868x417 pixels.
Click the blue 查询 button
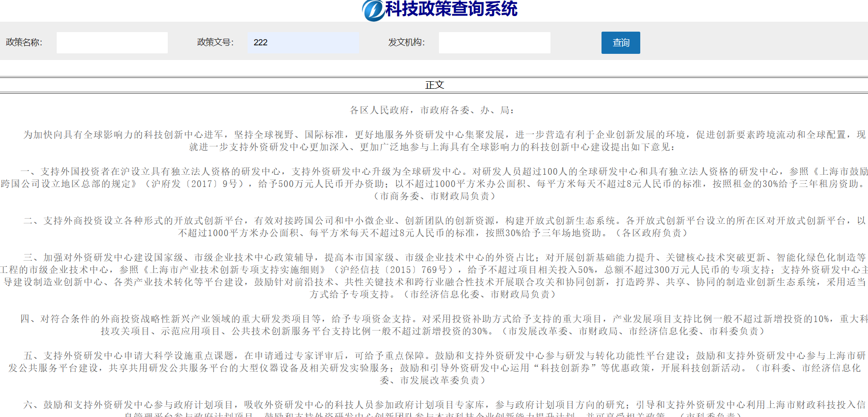click(621, 43)
